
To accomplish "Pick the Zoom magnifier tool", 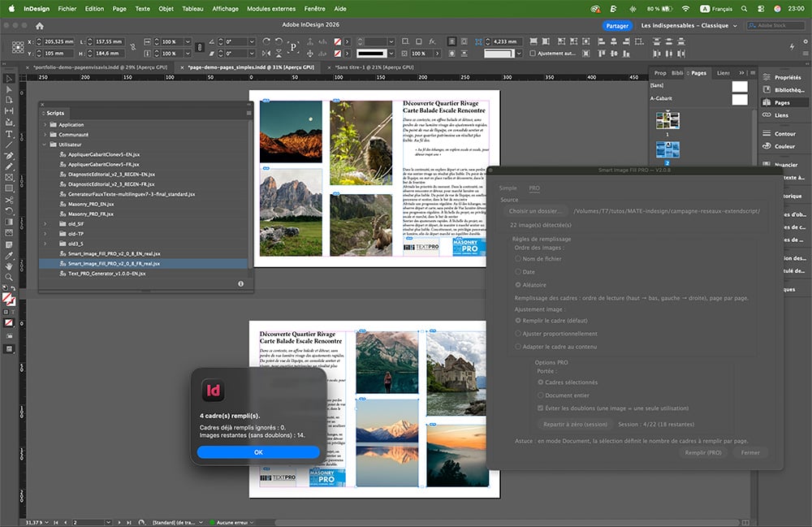I will coord(9,277).
